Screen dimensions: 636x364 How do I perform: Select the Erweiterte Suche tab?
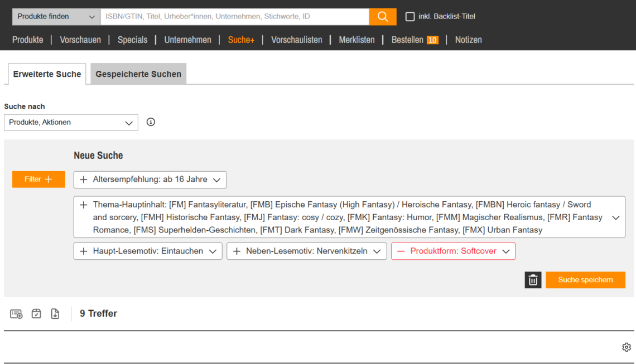tap(47, 74)
